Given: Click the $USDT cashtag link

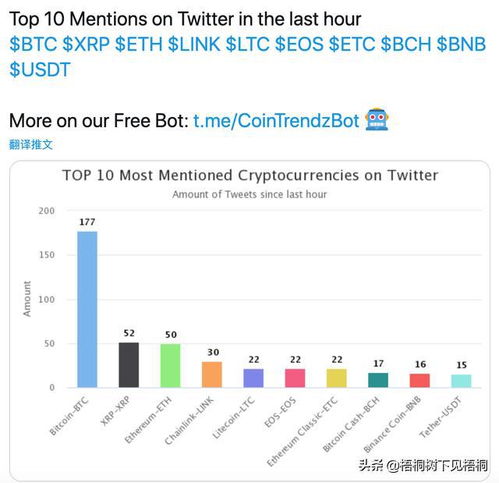Looking at the screenshot, I should click(x=40, y=70).
